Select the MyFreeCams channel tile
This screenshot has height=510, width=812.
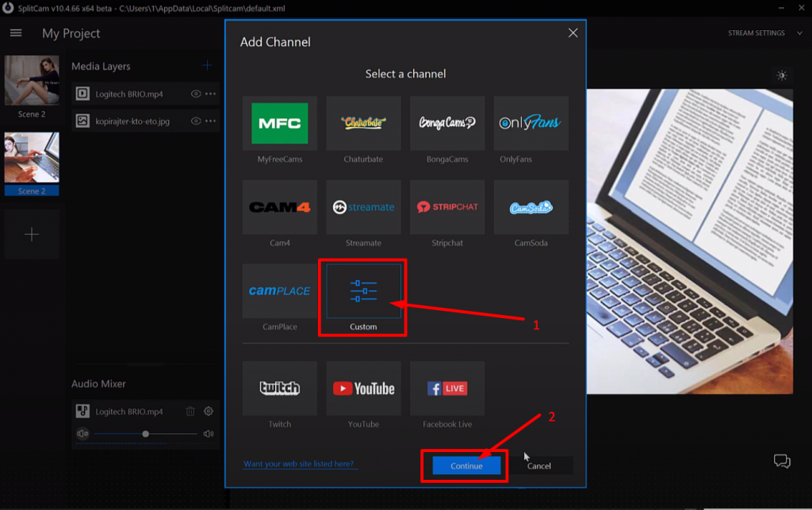pyautogui.click(x=280, y=123)
